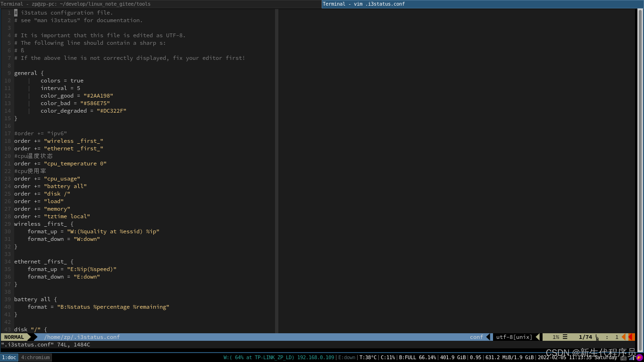Click the NORMAL mode indicator
Screen dimensions: 644x362
[x=14, y=337]
